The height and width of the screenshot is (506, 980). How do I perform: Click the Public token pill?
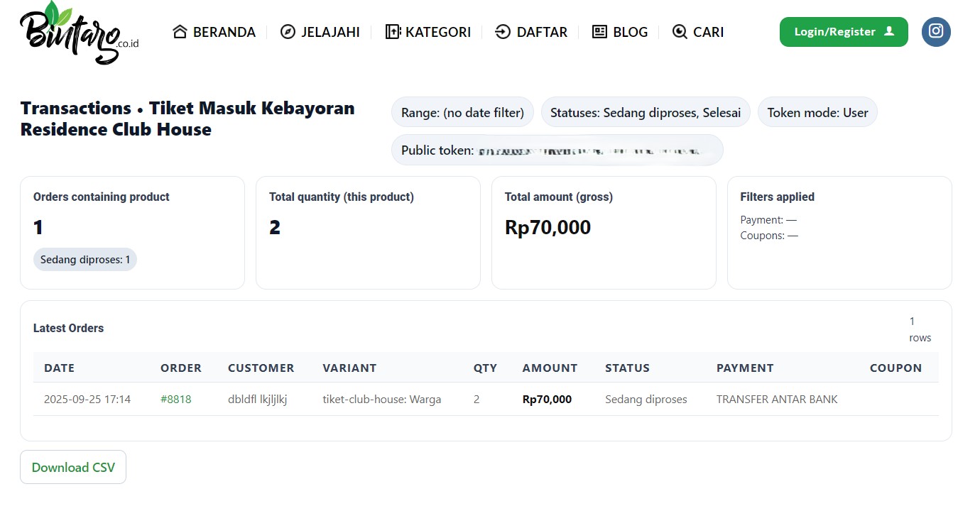pos(557,150)
